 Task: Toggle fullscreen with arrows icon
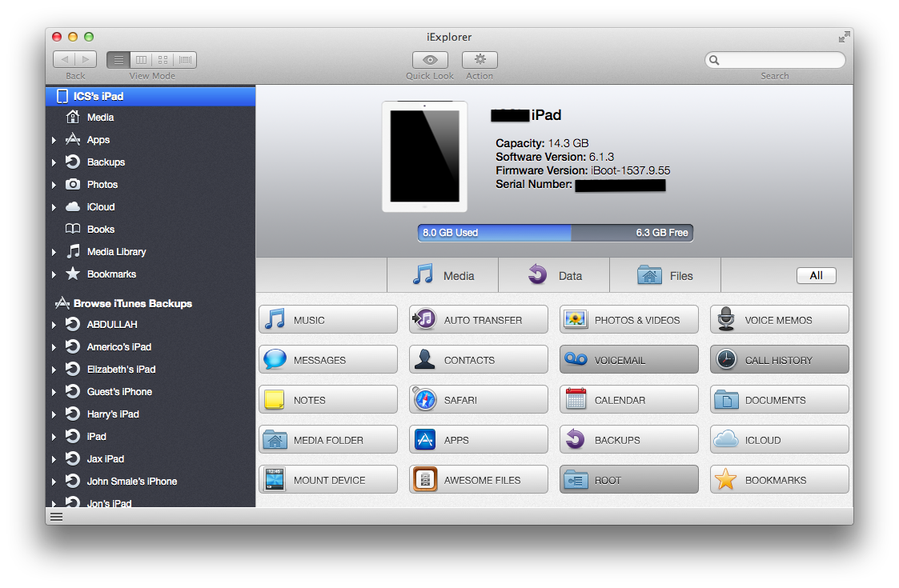pos(844,38)
